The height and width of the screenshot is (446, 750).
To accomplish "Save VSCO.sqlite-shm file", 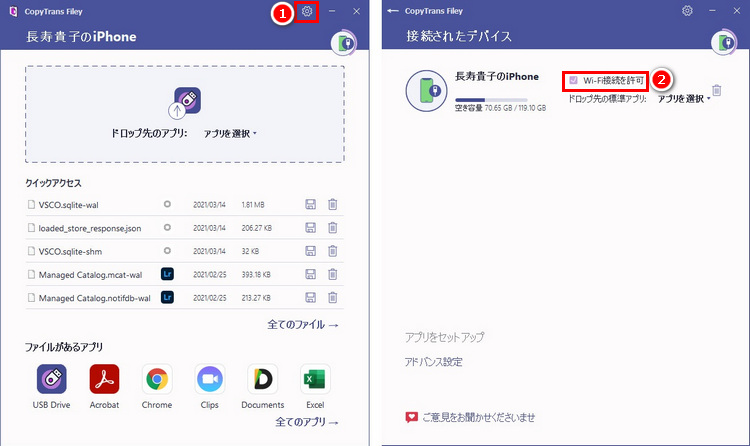I will tap(310, 251).
